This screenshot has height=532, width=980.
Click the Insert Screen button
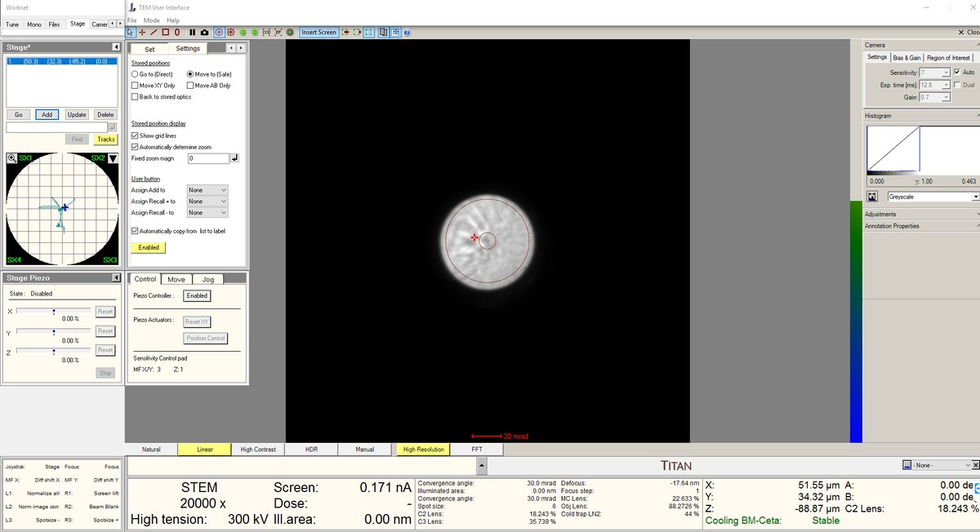318,33
